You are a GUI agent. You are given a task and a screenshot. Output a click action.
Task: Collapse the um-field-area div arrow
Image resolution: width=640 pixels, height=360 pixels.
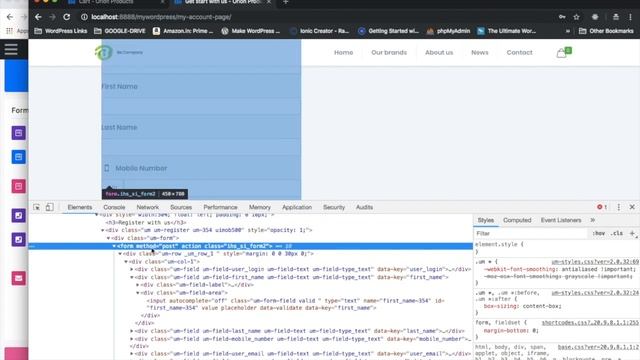[138, 293]
